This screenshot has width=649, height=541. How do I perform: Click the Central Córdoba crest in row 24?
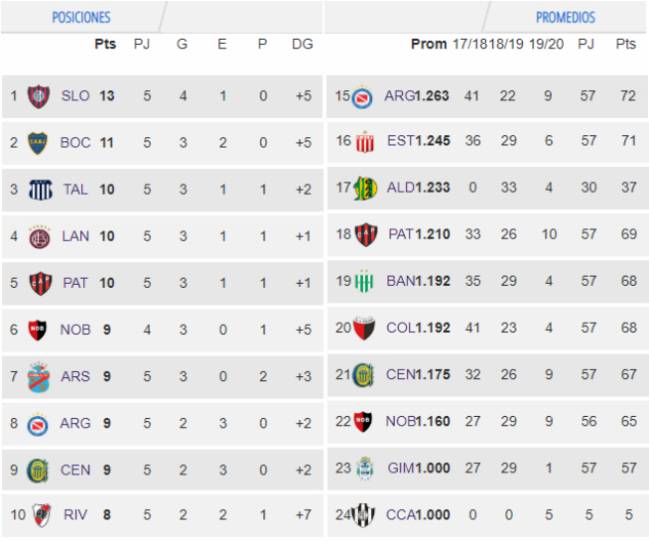point(363,515)
